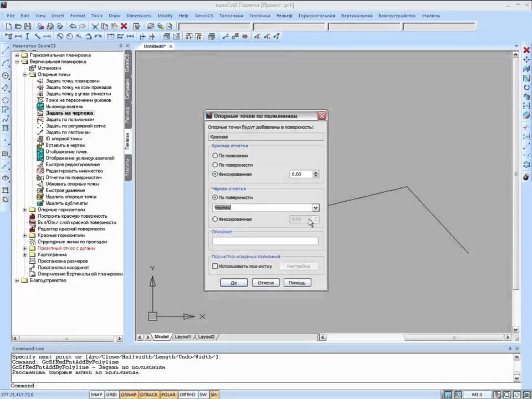
Task: Click the Line tool in left toolbar
Action: 6,51
